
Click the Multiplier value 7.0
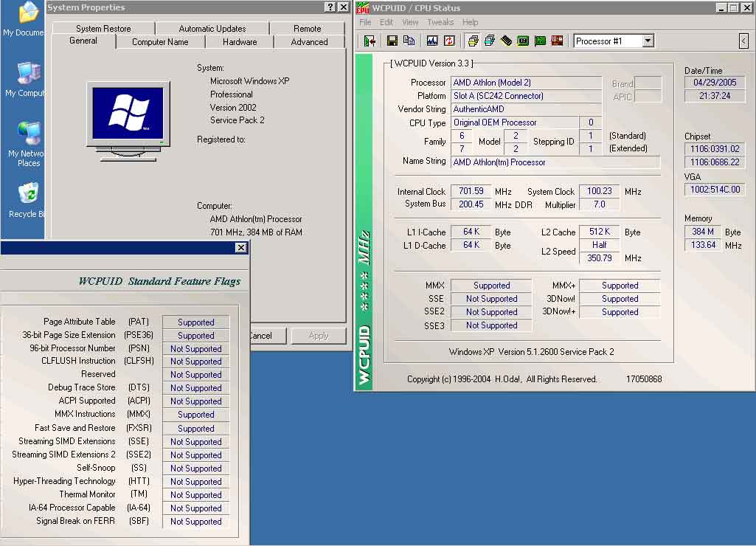600,204
